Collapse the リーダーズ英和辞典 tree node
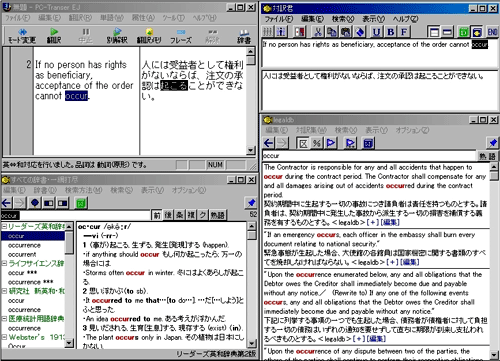 [4, 226]
